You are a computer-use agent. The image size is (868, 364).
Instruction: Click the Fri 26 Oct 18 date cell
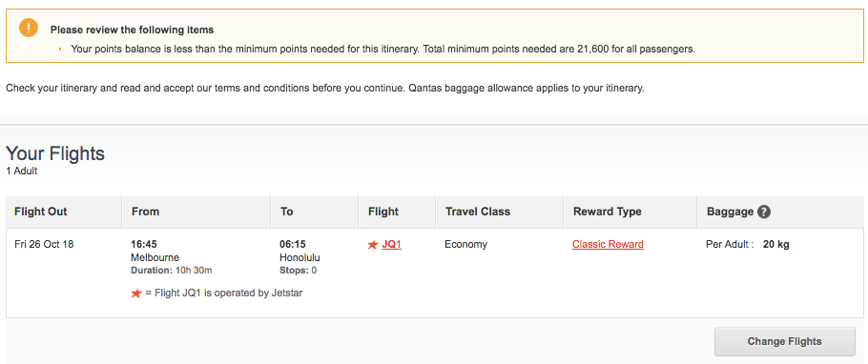[44, 245]
